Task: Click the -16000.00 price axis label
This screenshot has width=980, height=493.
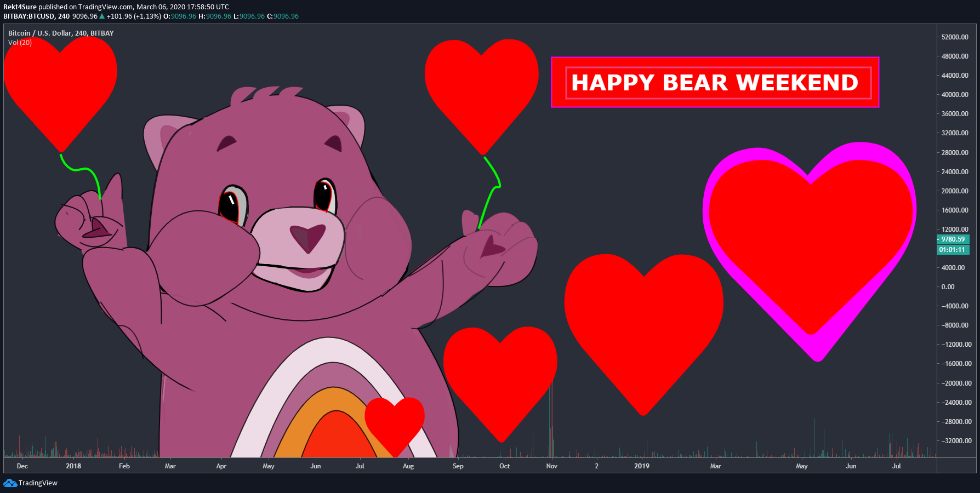Action: [x=956, y=364]
